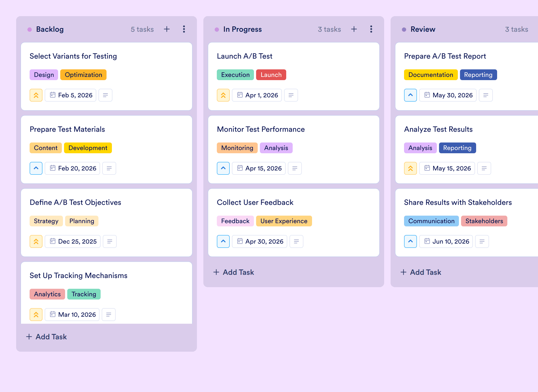Open the Share Results with Stakeholders card
This screenshot has height=392, width=538.
pyautogui.click(x=467, y=223)
